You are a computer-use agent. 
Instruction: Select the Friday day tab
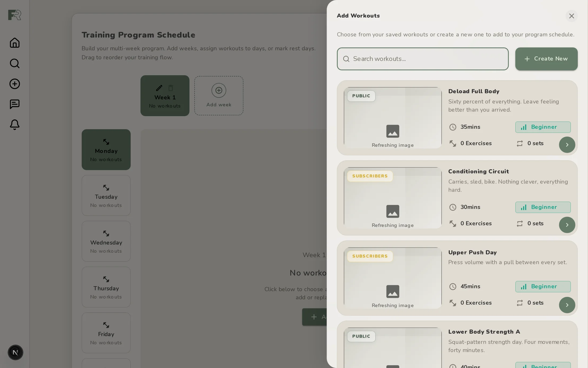(x=106, y=333)
